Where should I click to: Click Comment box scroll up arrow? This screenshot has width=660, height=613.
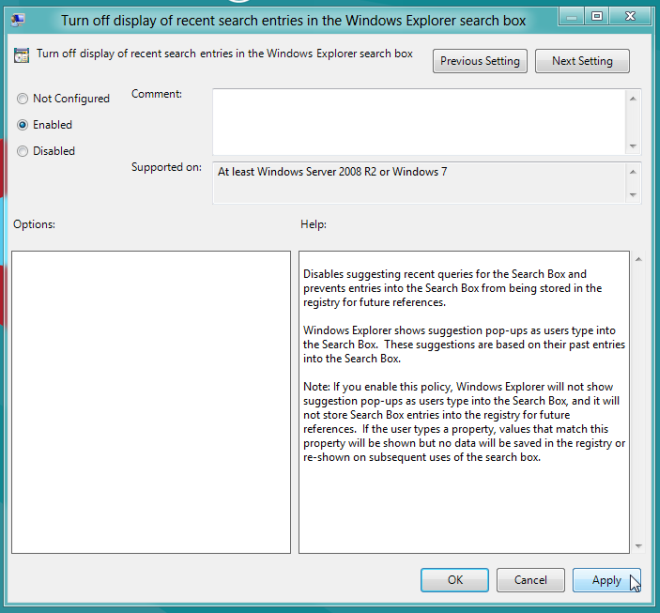point(633,99)
